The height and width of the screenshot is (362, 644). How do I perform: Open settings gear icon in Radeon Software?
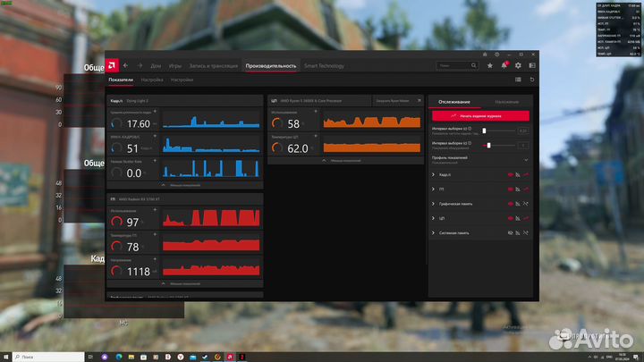click(518, 65)
